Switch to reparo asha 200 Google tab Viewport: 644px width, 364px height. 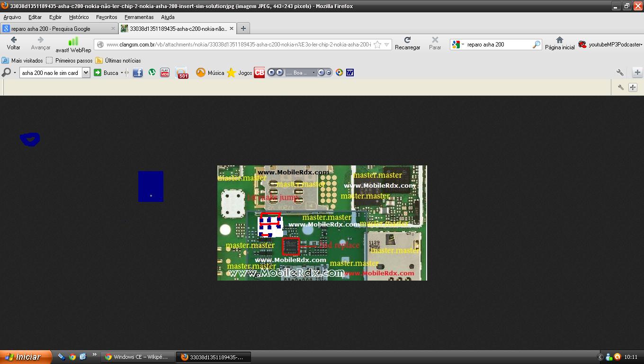59,28
